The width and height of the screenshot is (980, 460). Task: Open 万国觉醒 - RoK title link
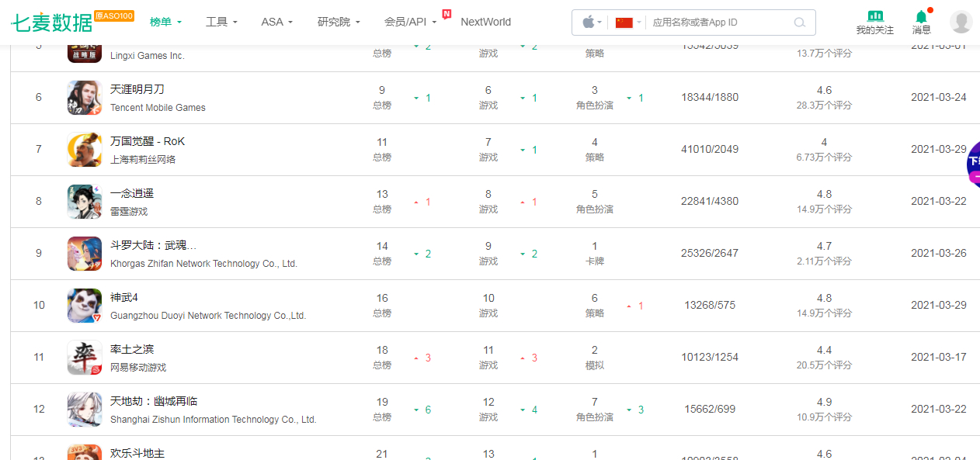pyautogui.click(x=148, y=141)
